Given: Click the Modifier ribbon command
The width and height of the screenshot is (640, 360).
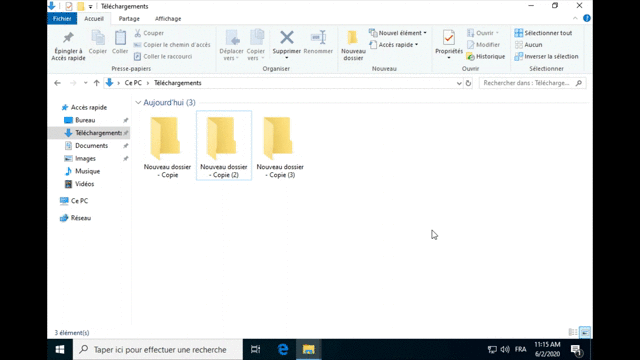Looking at the screenshot, I should (483, 44).
